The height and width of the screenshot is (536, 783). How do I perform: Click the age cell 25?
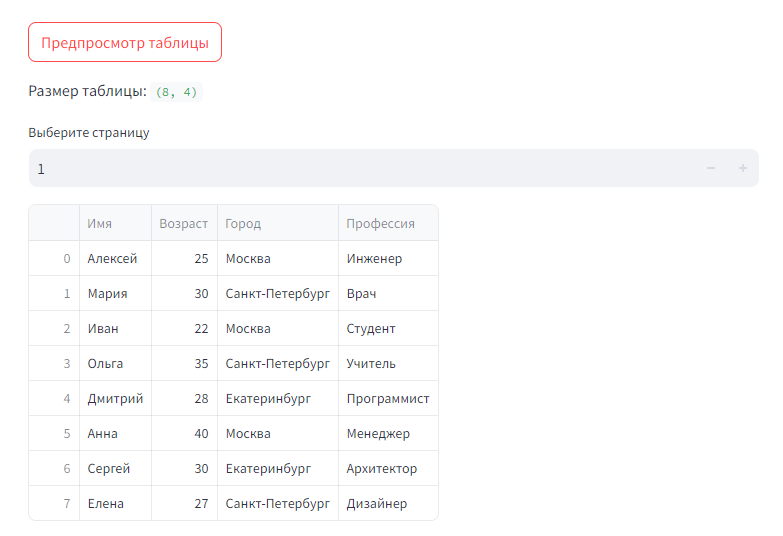click(184, 258)
